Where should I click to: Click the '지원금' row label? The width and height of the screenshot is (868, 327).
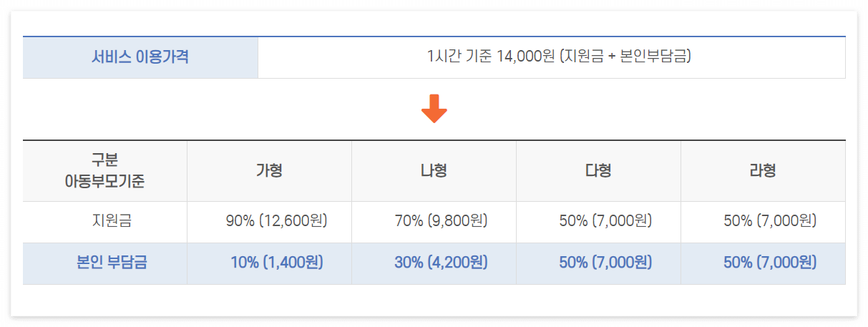(x=105, y=222)
